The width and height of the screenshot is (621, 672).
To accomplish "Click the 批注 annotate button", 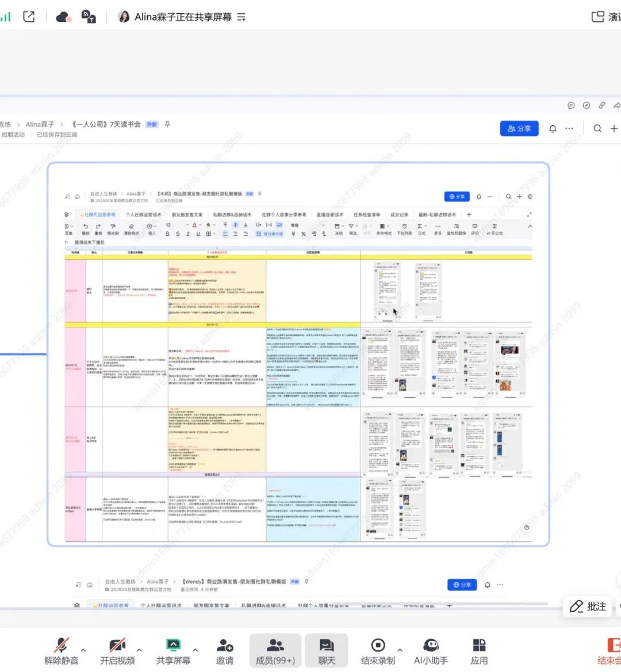I will click(588, 606).
